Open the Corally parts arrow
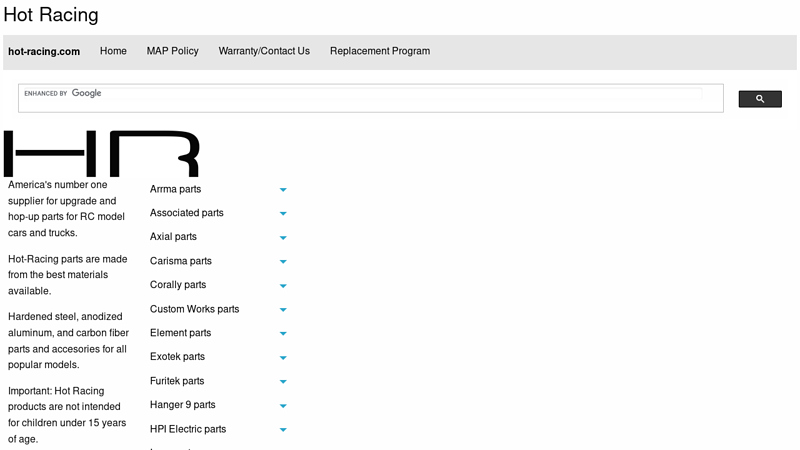This screenshot has width=800, height=450. pyautogui.click(x=283, y=286)
